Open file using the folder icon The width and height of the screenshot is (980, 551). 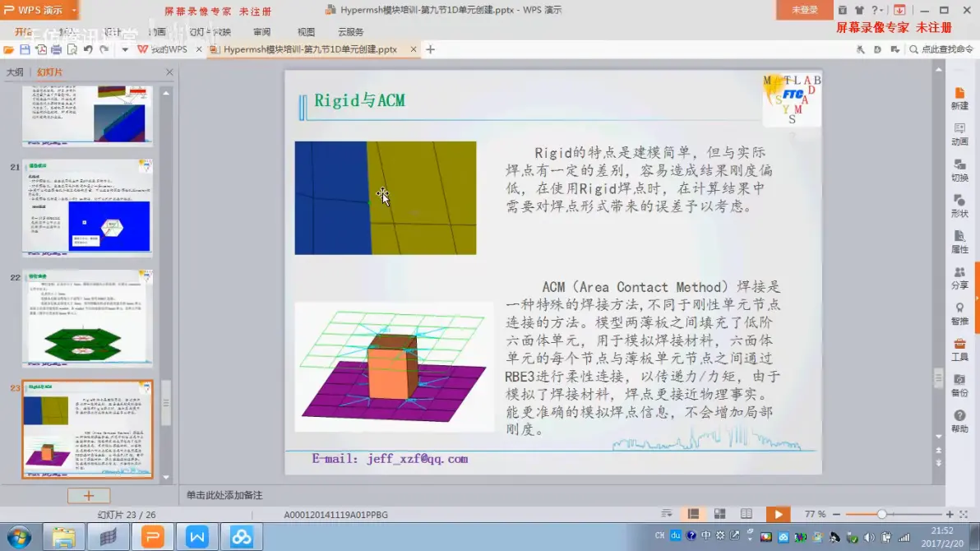click(9, 49)
